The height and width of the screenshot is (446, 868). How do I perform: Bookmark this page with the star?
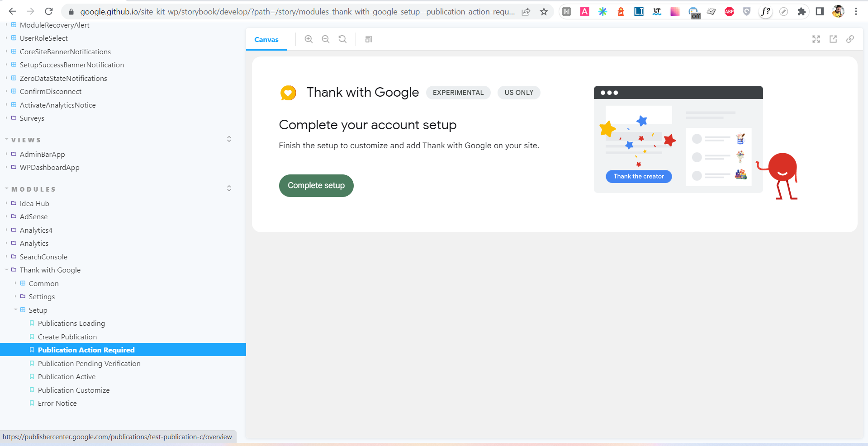click(544, 12)
